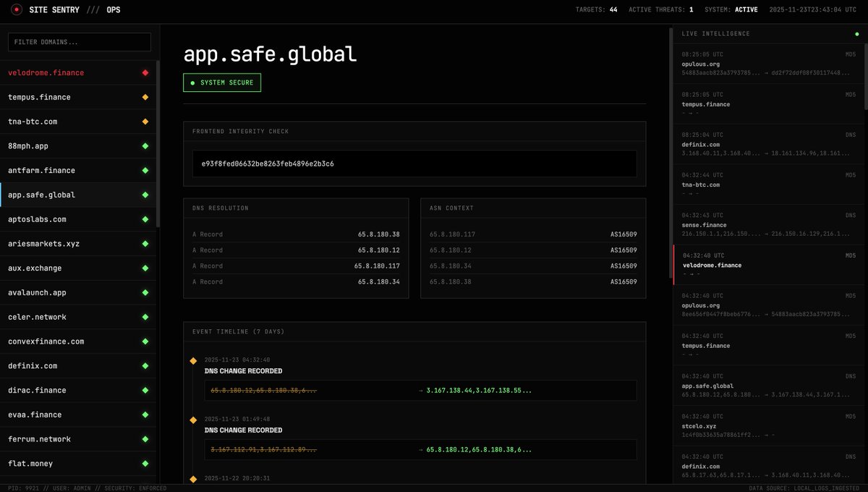Click the green status diamond beside dirac.finance
The height and width of the screenshot is (492, 868).
pyautogui.click(x=145, y=391)
